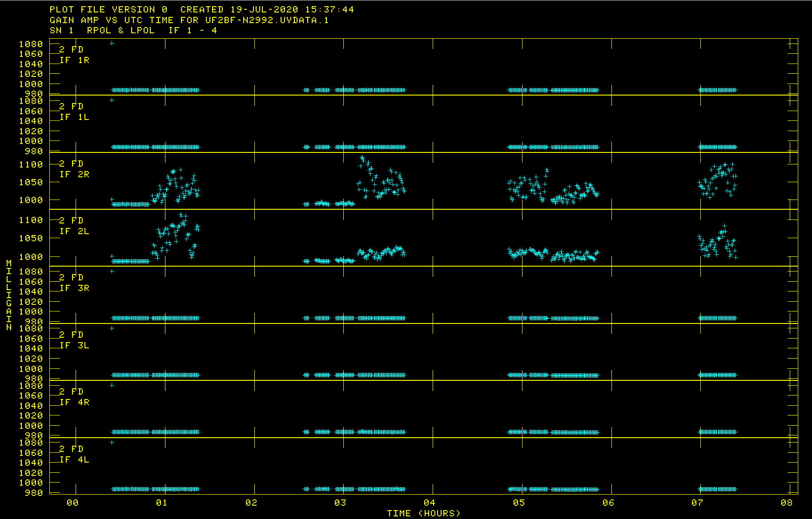Click the IF 3L panel label
Viewport: 812px width, 519px height.
[74, 345]
